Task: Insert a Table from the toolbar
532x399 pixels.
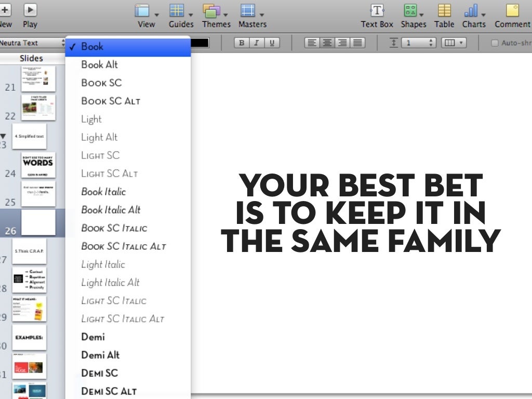Action: point(444,11)
